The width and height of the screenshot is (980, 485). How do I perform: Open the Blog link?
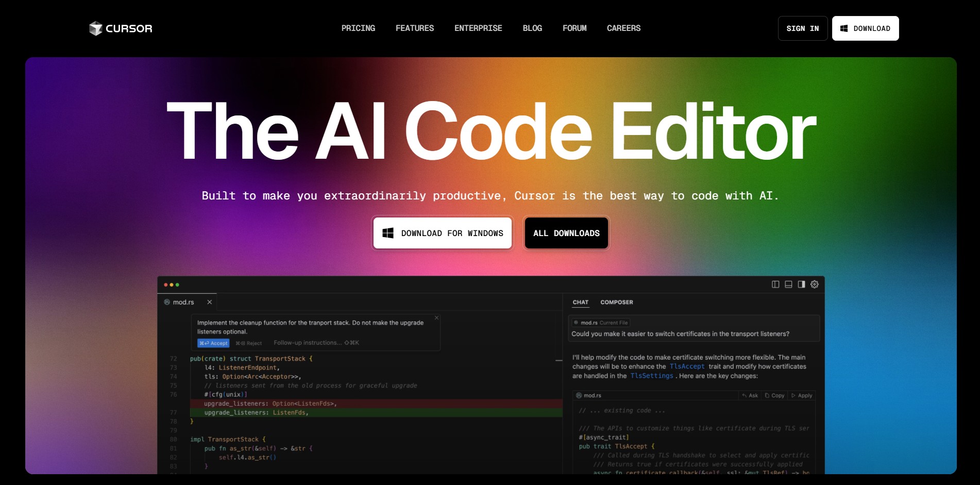point(532,28)
